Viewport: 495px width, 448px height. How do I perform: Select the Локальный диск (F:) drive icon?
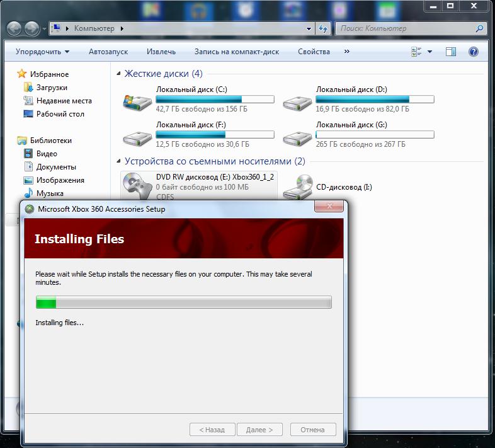(x=137, y=139)
